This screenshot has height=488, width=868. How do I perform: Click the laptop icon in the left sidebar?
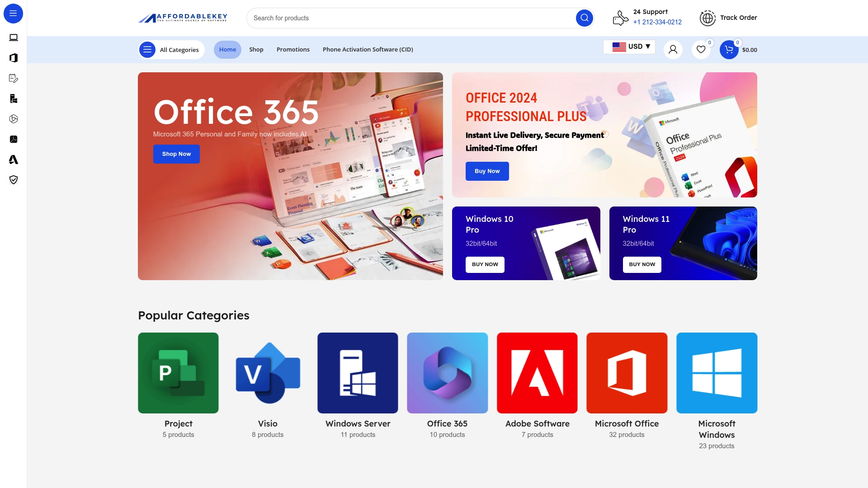(x=14, y=38)
